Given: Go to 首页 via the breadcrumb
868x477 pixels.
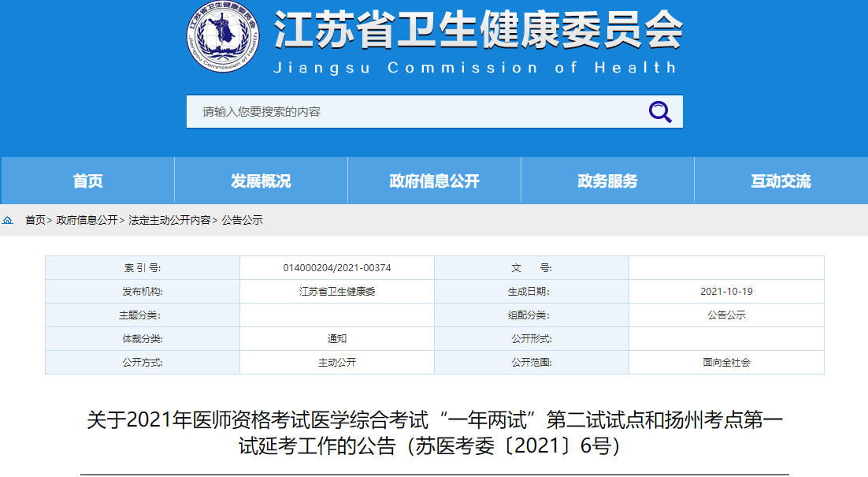Looking at the screenshot, I should [x=35, y=220].
